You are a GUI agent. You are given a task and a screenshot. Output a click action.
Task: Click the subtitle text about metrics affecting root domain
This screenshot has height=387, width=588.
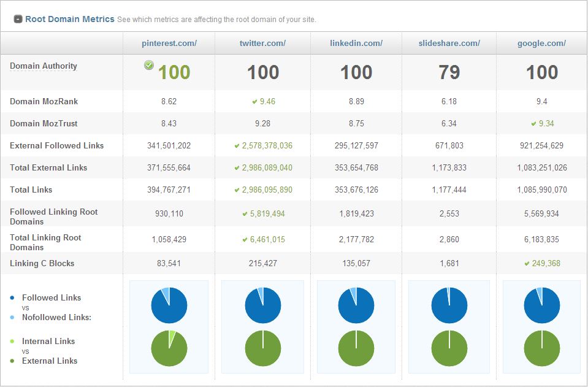(217, 20)
